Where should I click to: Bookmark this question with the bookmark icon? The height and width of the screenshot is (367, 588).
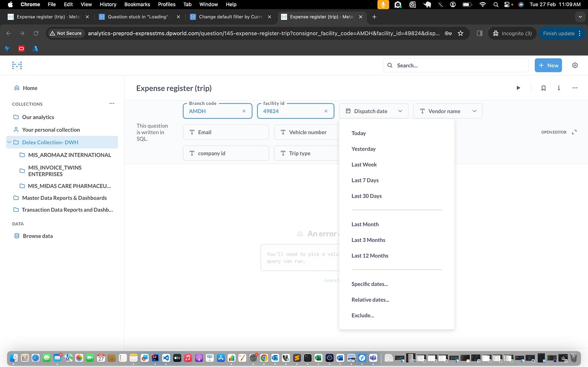click(544, 88)
